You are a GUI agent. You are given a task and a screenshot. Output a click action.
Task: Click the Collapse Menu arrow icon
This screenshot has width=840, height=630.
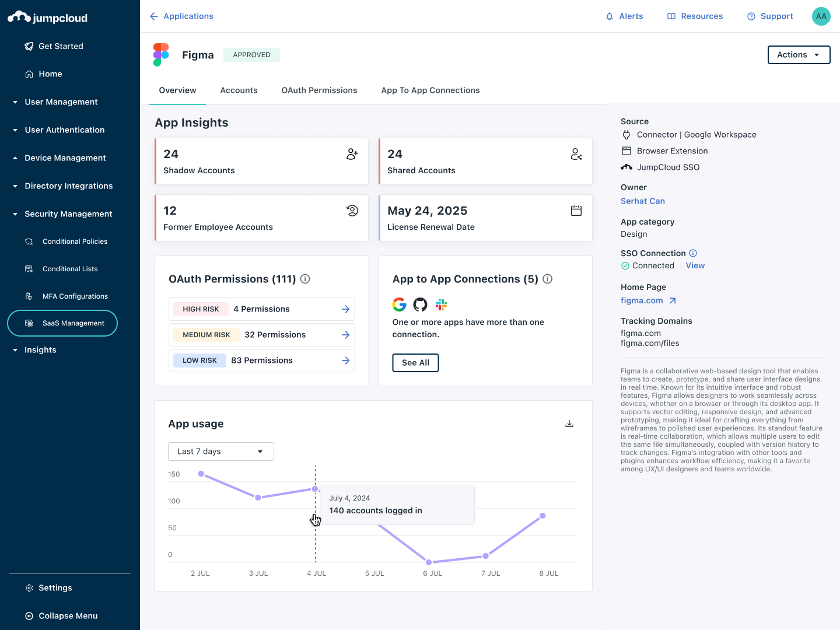click(29, 616)
